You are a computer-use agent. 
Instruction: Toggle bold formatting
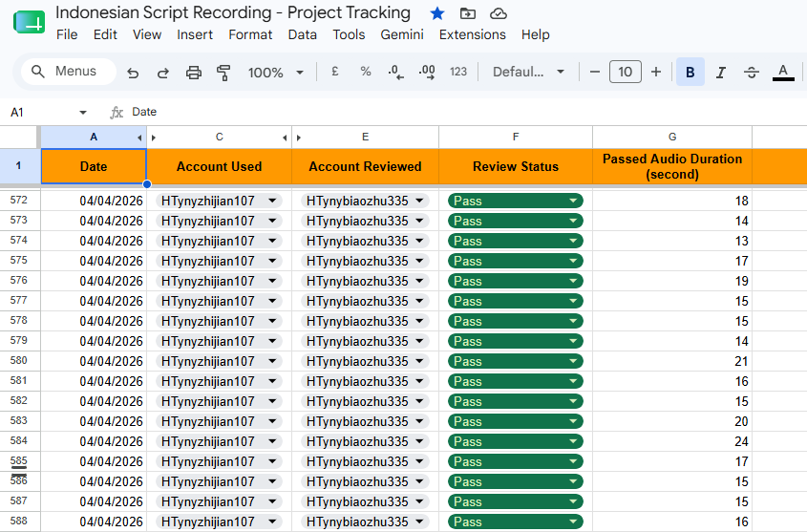click(690, 72)
